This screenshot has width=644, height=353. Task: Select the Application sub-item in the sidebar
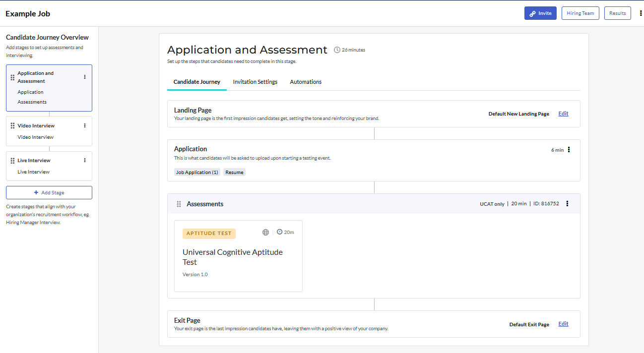tap(30, 92)
